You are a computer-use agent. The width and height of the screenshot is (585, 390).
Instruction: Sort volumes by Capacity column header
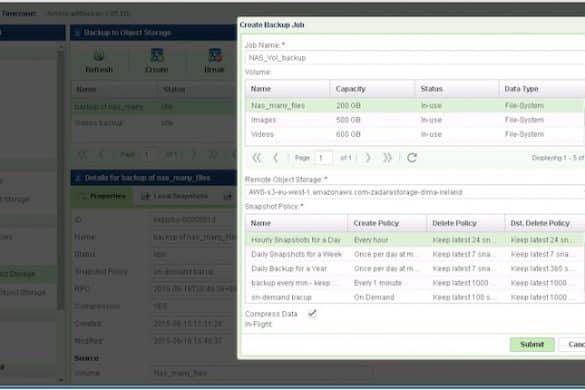tap(373, 89)
